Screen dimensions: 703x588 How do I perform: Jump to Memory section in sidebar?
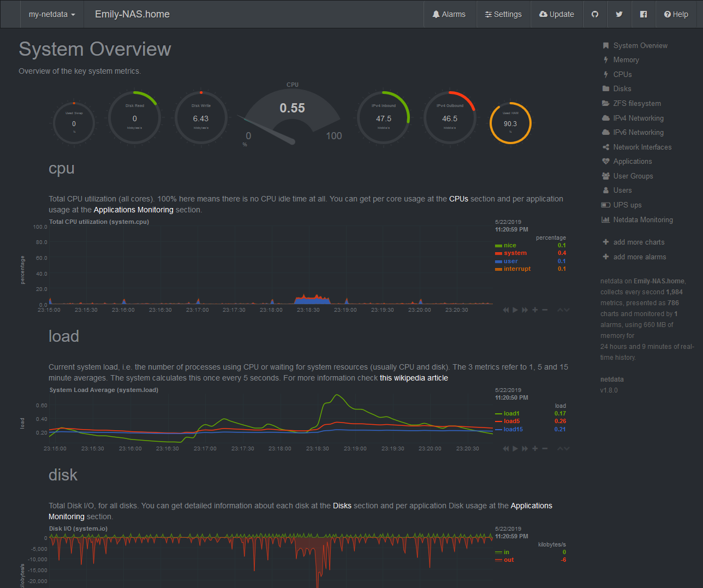(626, 60)
